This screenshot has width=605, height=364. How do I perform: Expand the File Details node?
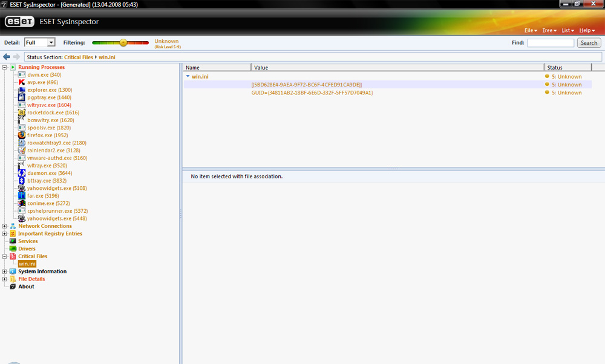pyautogui.click(x=5, y=279)
